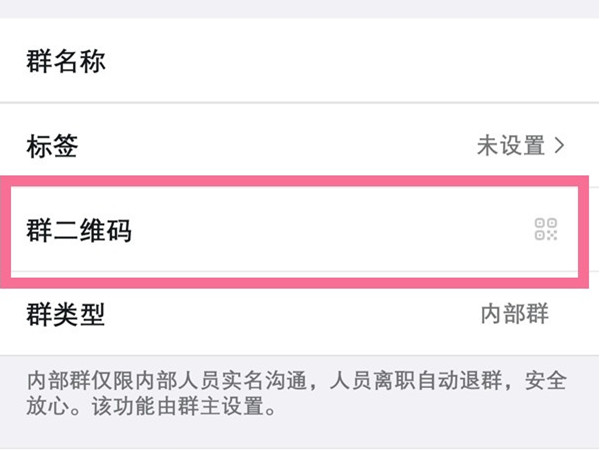Tap the 放心 text starting second line

46,409
